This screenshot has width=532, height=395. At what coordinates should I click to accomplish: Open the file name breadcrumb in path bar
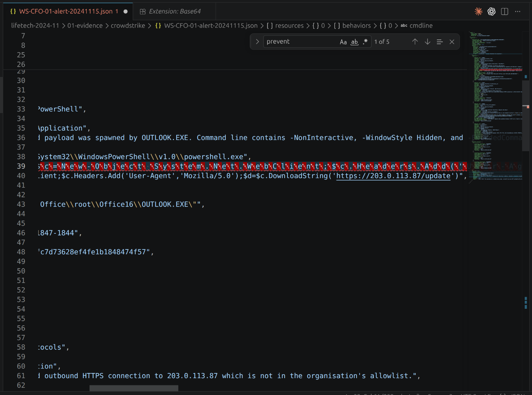tap(211, 26)
